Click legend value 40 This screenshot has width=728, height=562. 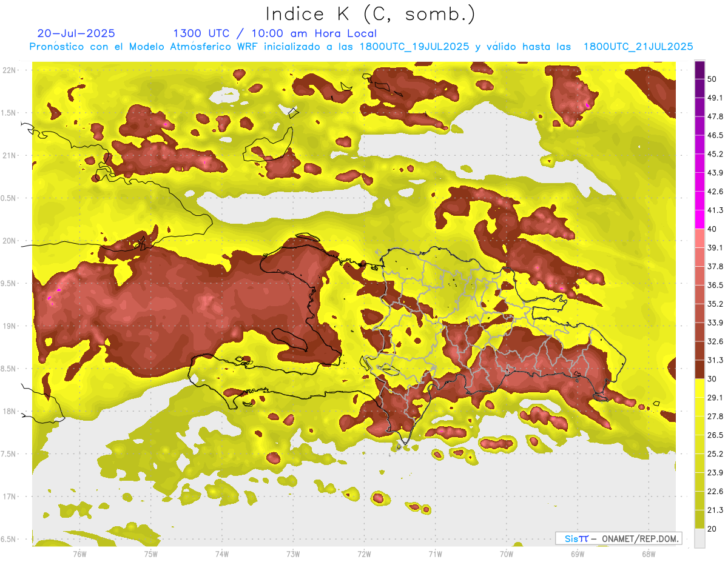click(712, 229)
